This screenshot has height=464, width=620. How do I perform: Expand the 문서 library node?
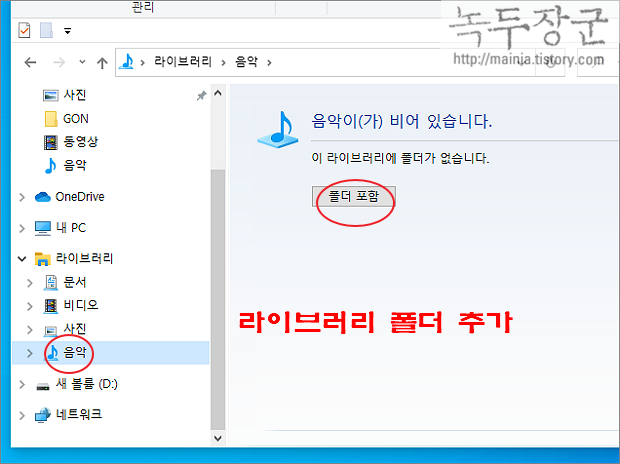(30, 283)
